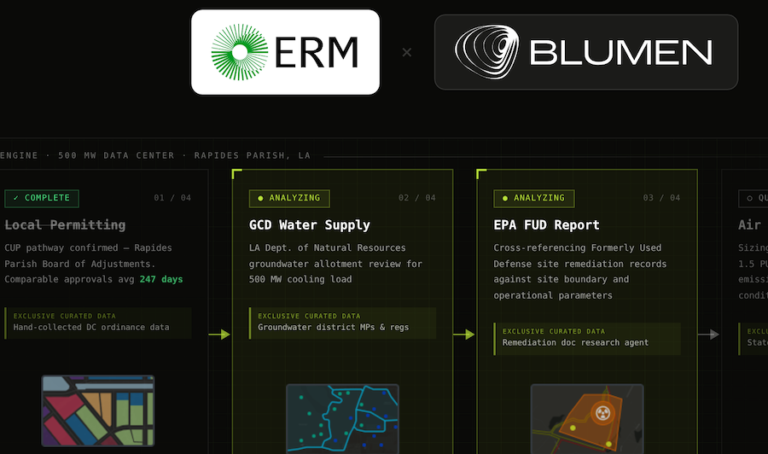This screenshot has width=768, height=454.
Task: Click the radiation hazard icon on map
Action: 602,413
